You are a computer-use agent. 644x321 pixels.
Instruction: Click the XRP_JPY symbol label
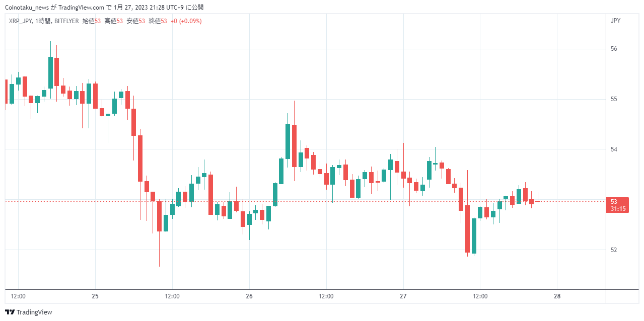click(21, 21)
